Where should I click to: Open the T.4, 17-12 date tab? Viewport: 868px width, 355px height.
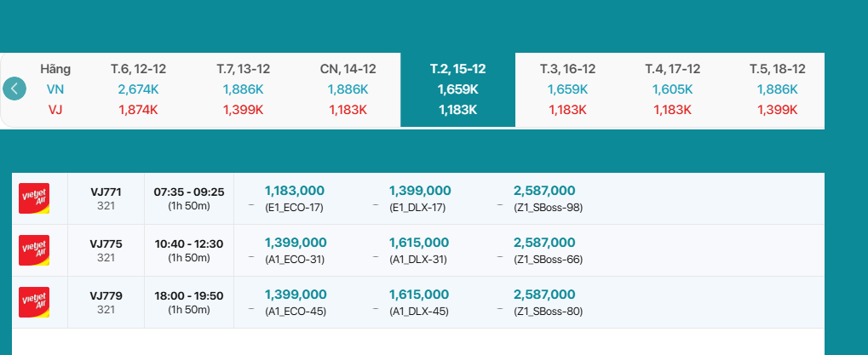point(672,89)
